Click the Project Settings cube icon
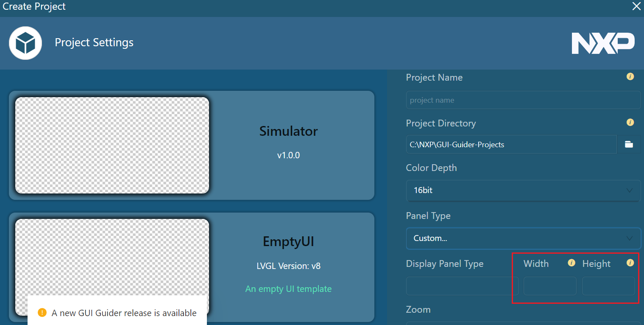Image resolution: width=644 pixels, height=325 pixels. click(25, 43)
